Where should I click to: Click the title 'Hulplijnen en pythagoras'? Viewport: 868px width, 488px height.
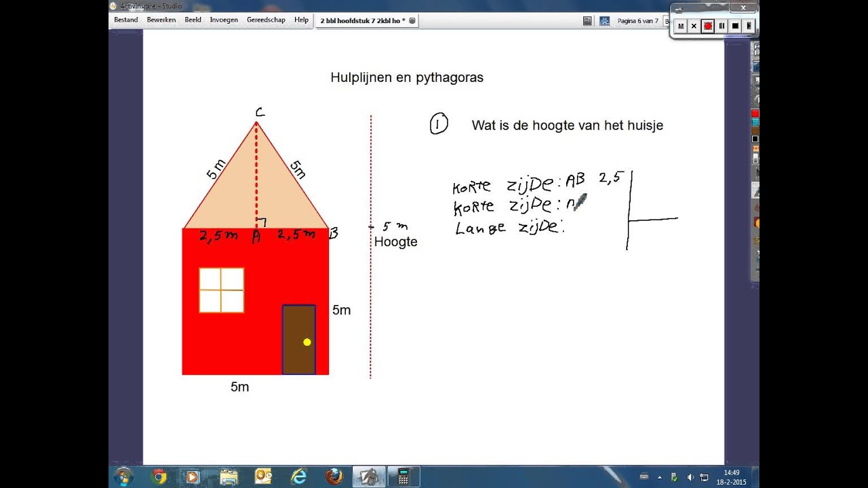click(x=407, y=77)
